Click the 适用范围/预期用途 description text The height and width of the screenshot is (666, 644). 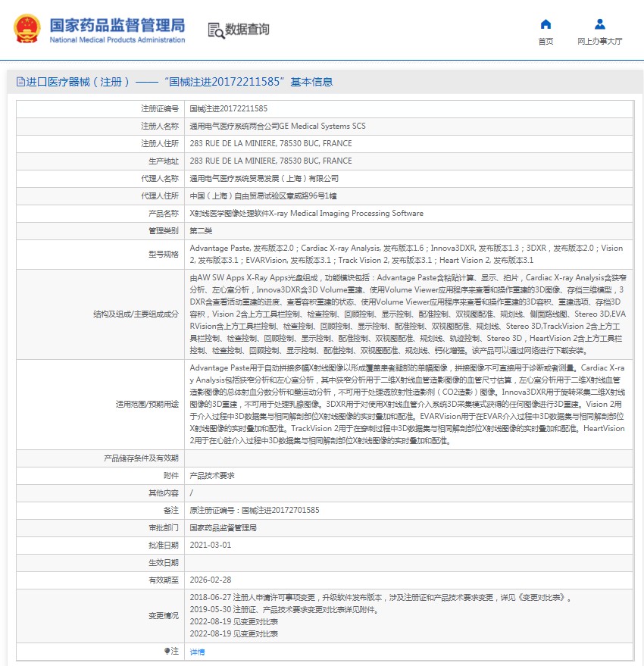coord(407,404)
